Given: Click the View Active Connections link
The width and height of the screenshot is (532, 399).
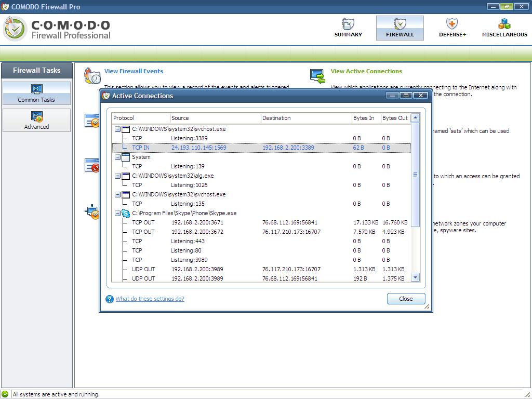Looking at the screenshot, I should tap(366, 71).
